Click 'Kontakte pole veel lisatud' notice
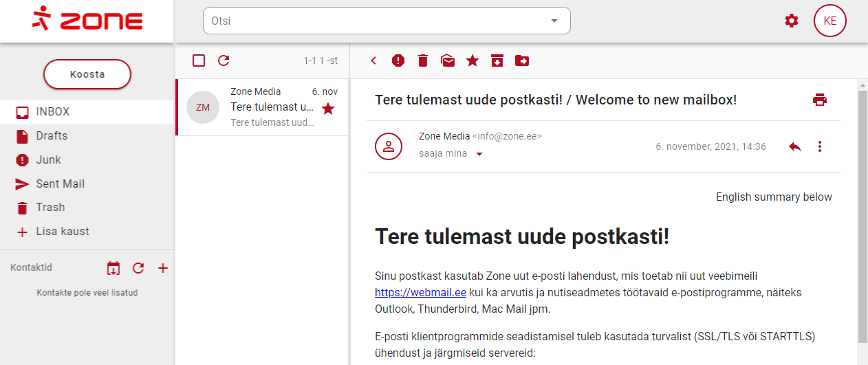868x365 pixels. (x=87, y=293)
